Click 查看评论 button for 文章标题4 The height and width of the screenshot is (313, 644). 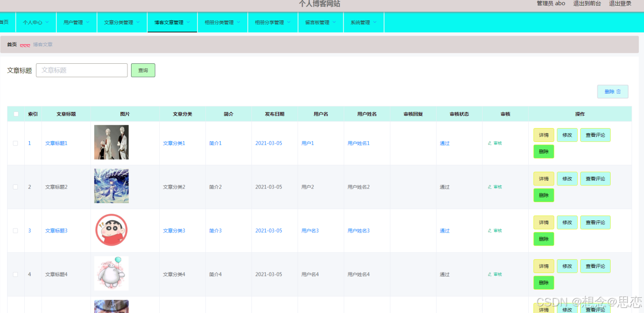click(595, 266)
